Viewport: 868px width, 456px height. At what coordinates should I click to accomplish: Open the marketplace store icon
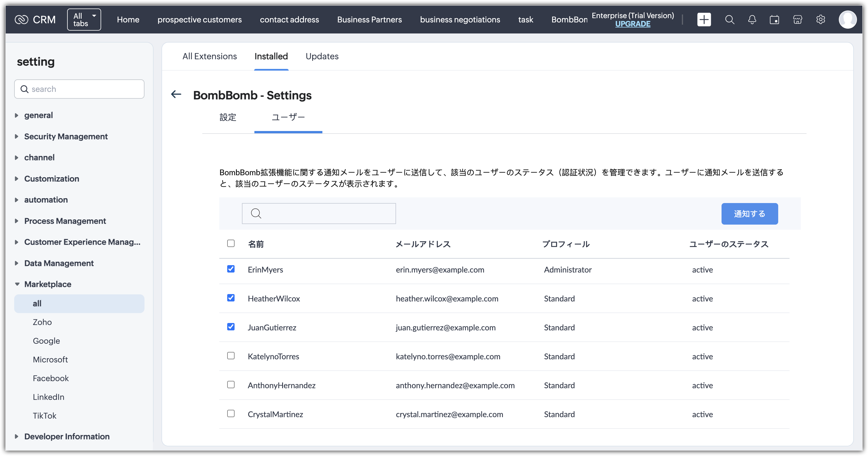coord(797,20)
